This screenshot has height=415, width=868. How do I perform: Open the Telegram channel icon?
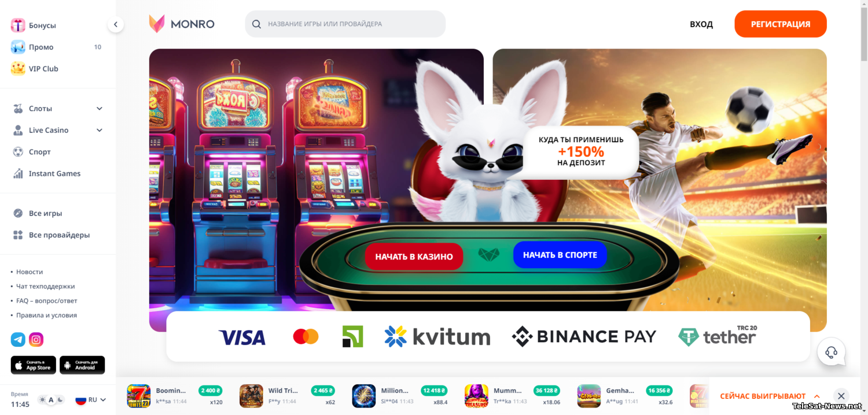click(x=18, y=340)
